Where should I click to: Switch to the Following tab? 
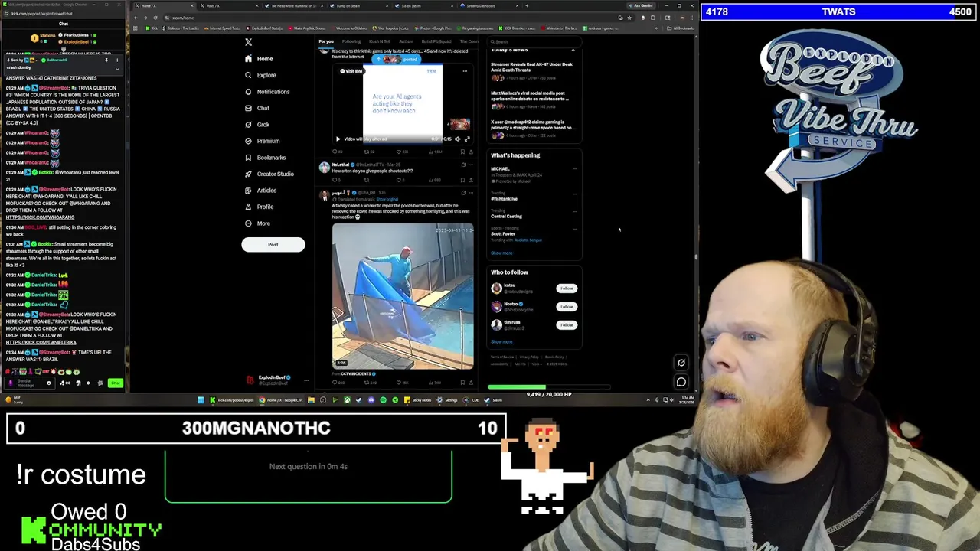click(351, 41)
